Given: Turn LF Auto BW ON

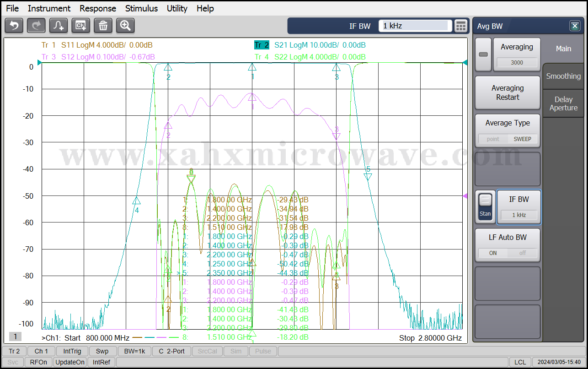Looking at the screenshot, I should click(x=493, y=253).
